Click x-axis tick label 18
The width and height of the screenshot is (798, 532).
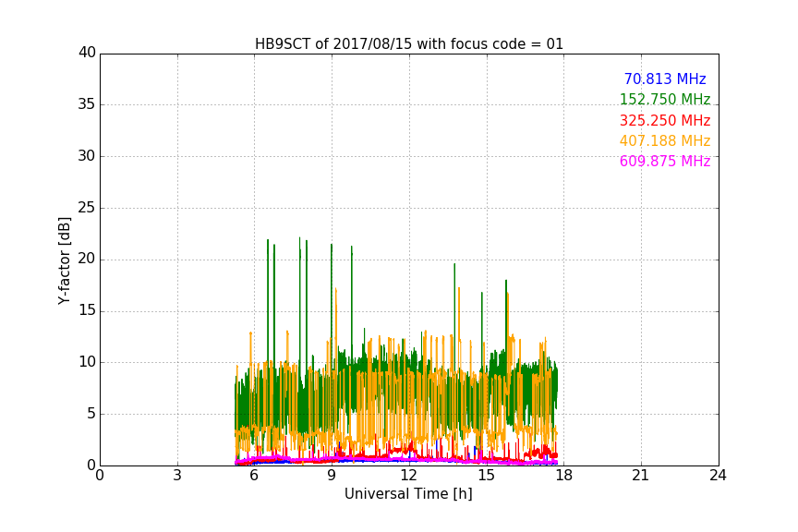pyautogui.click(x=563, y=476)
